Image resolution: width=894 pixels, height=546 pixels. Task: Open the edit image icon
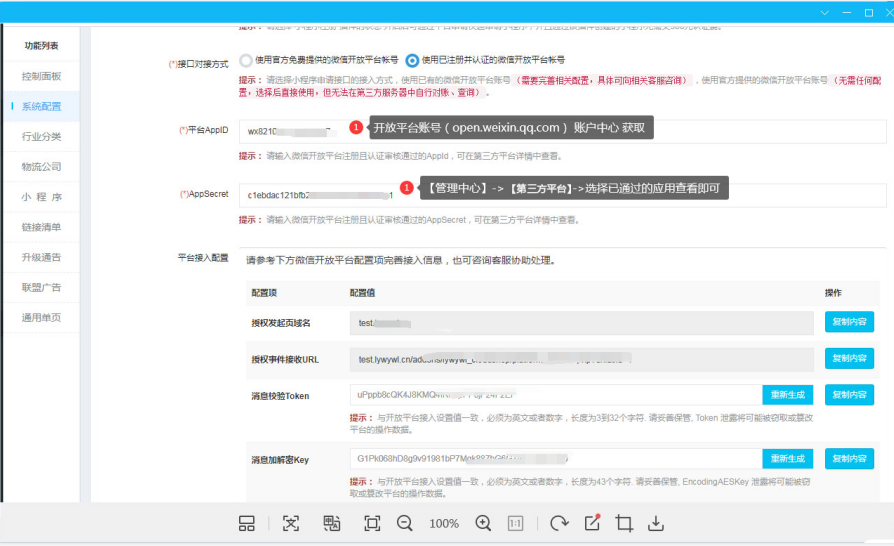tap(592, 523)
